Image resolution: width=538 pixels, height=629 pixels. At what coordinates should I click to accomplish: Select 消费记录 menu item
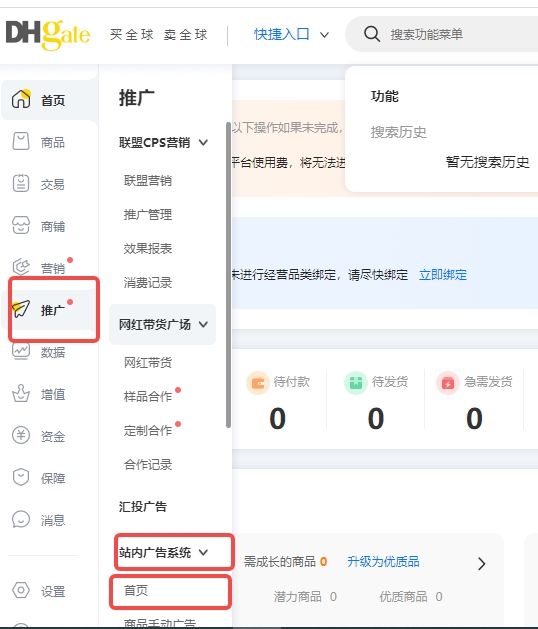click(x=148, y=283)
